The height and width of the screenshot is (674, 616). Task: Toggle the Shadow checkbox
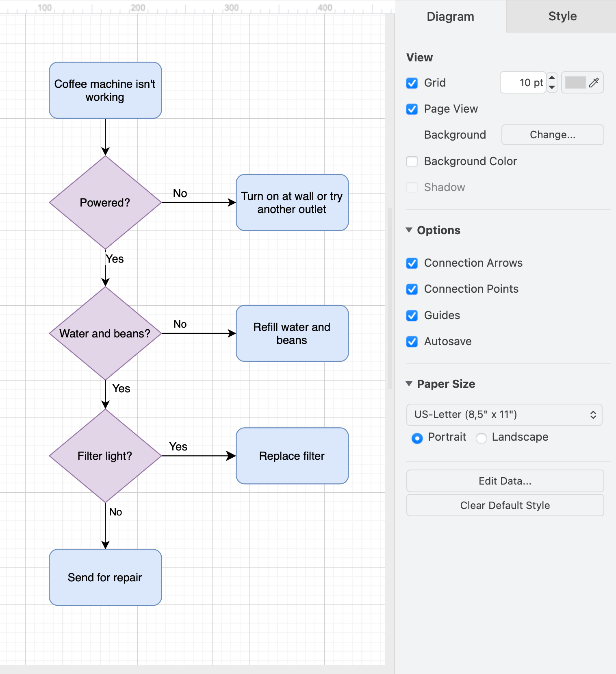click(412, 187)
